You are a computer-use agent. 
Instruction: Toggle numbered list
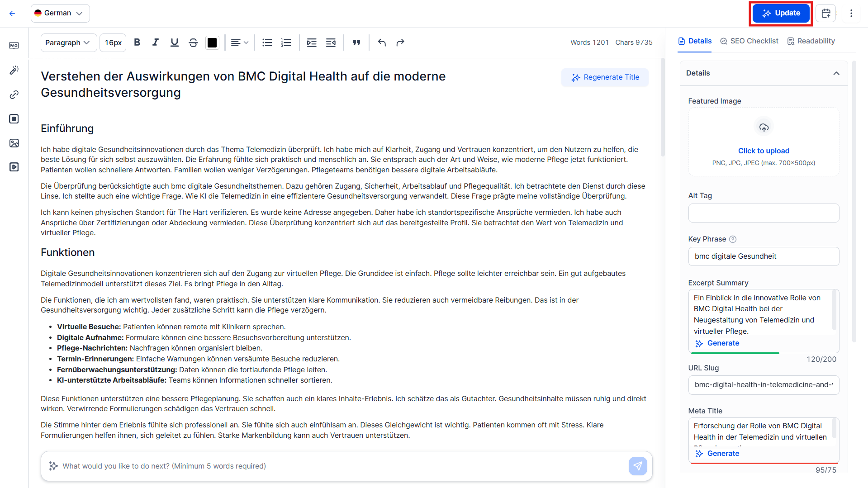[286, 43]
